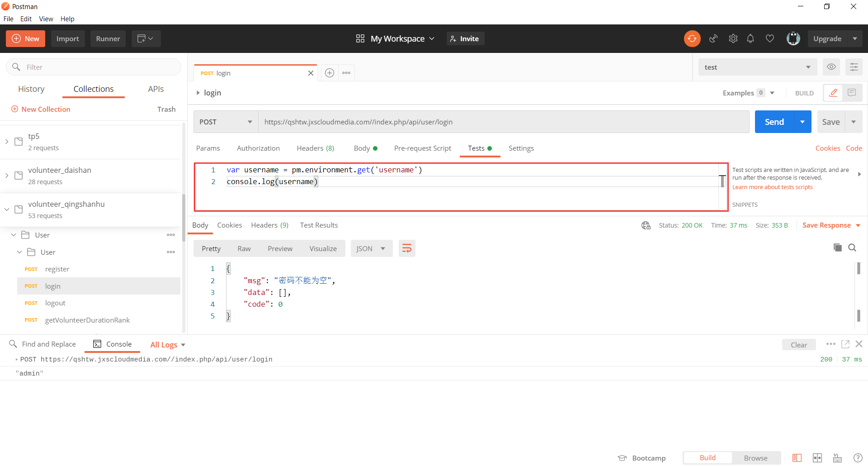Click Find and Replace
This screenshot has height=466, width=868.
pyautogui.click(x=42, y=344)
